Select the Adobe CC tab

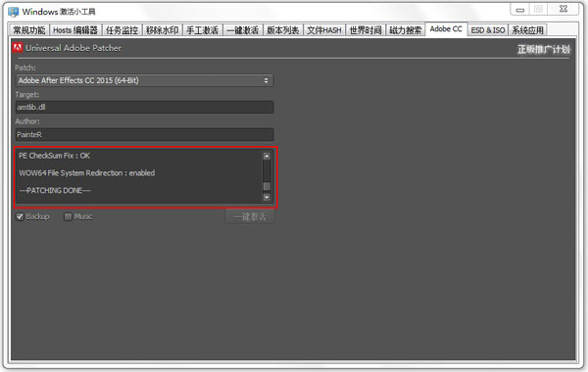pyautogui.click(x=446, y=28)
